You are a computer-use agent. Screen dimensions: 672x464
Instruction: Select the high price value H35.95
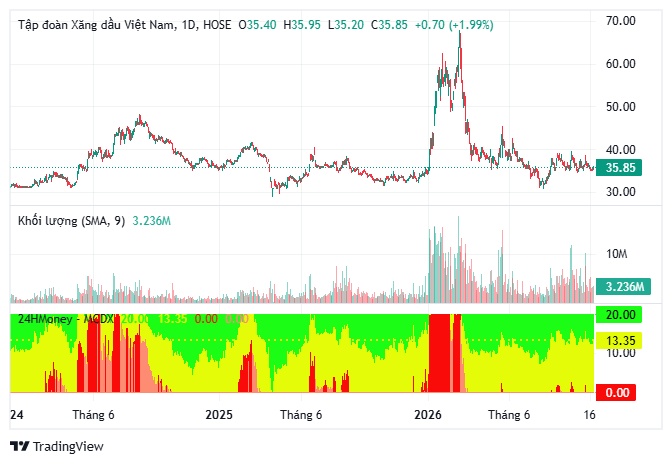(x=302, y=25)
